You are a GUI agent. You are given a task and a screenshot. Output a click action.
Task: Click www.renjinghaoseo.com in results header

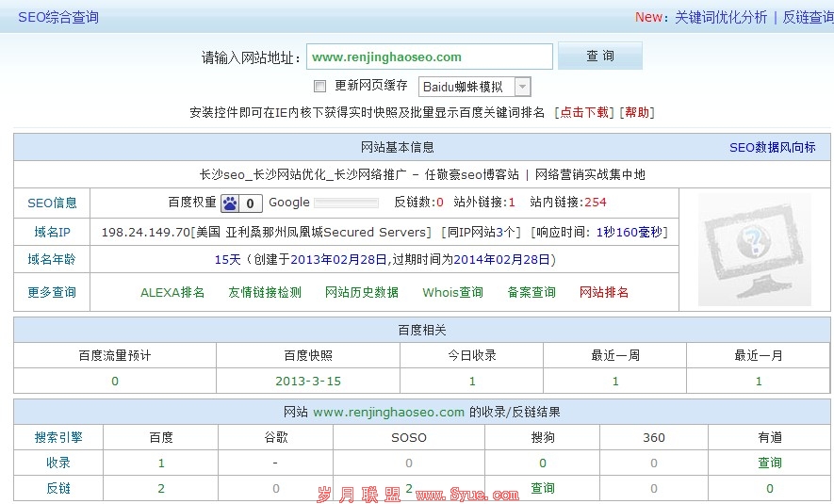[x=389, y=412]
